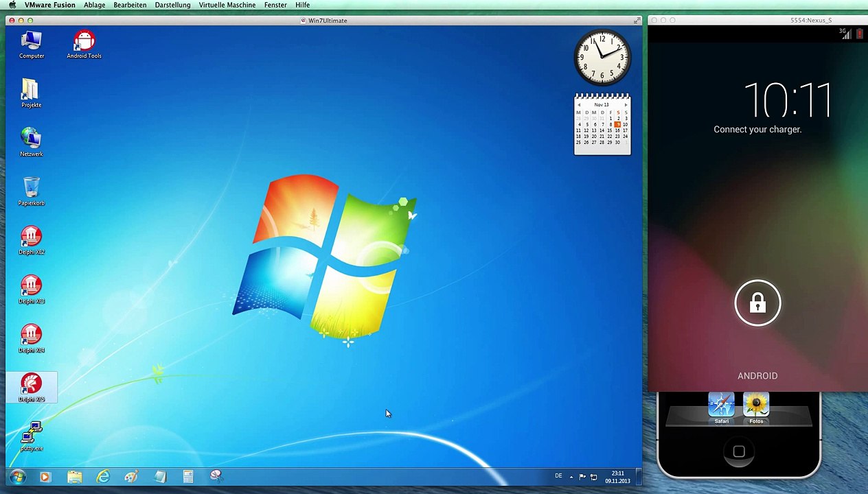
Task: Launch the Delphi XE2 shortcut
Action: [x=31, y=241]
